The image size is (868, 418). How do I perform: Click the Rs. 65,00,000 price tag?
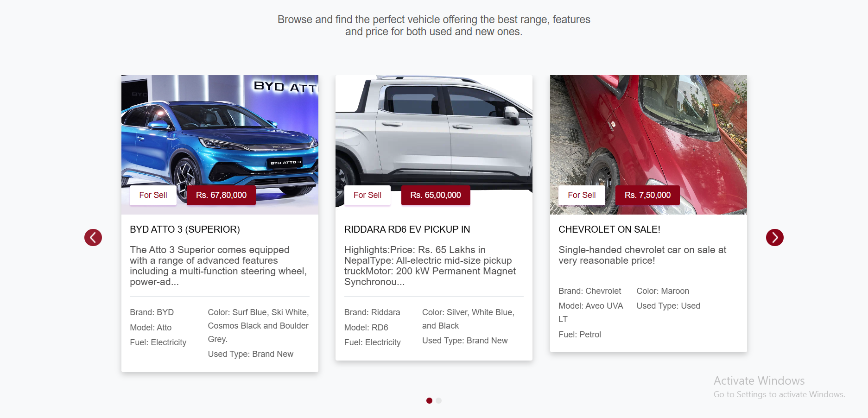click(436, 195)
